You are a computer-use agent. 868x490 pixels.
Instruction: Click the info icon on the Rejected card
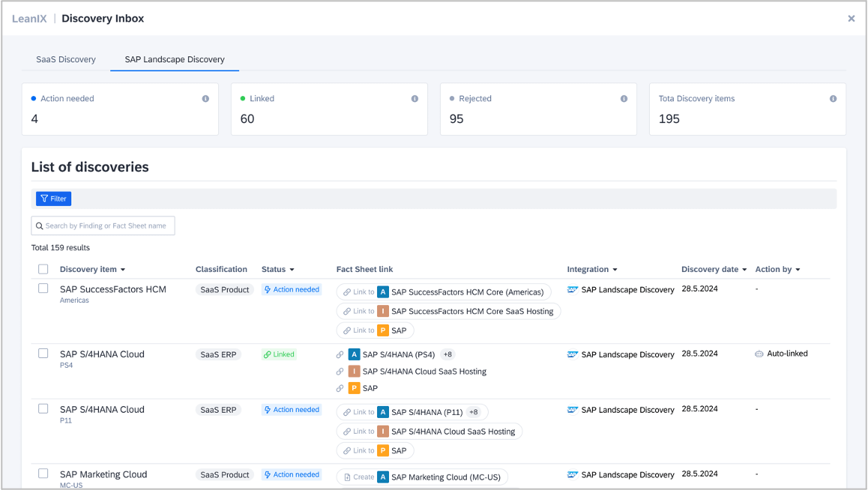tap(624, 98)
